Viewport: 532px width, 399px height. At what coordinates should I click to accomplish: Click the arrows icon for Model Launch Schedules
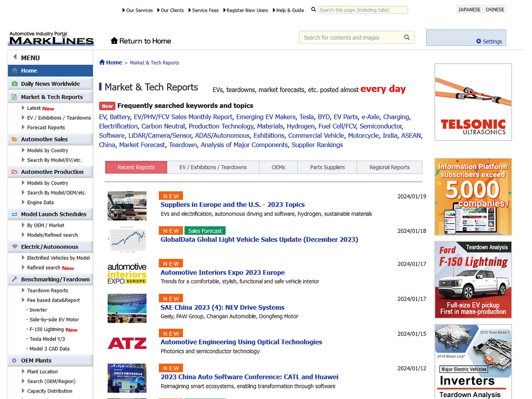click(15, 214)
